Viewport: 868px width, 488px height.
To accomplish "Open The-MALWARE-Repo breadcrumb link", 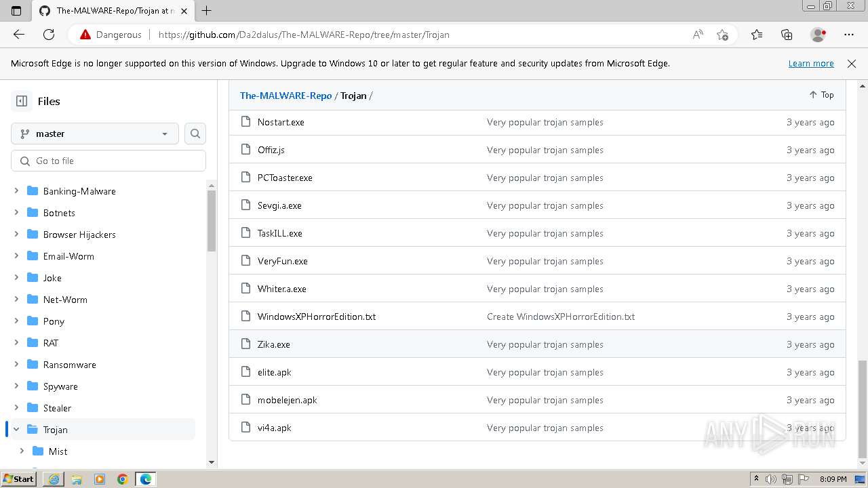I will click(285, 96).
